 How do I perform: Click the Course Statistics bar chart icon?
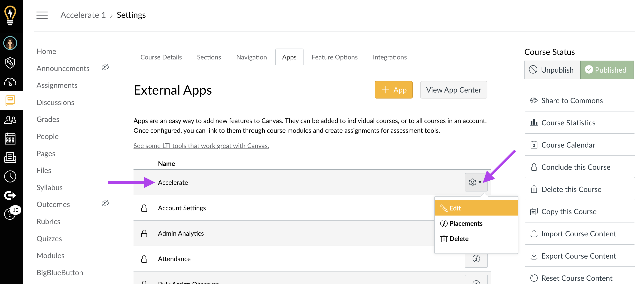[x=534, y=123]
